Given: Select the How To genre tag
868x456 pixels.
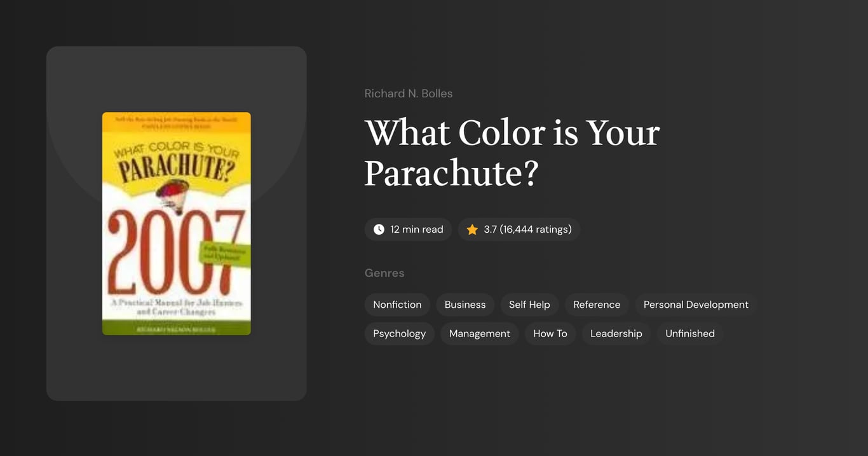Looking at the screenshot, I should [550, 333].
